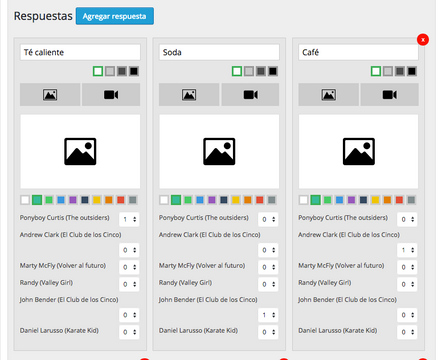
Task: Pick blue background color for Café
Action: click(339, 200)
